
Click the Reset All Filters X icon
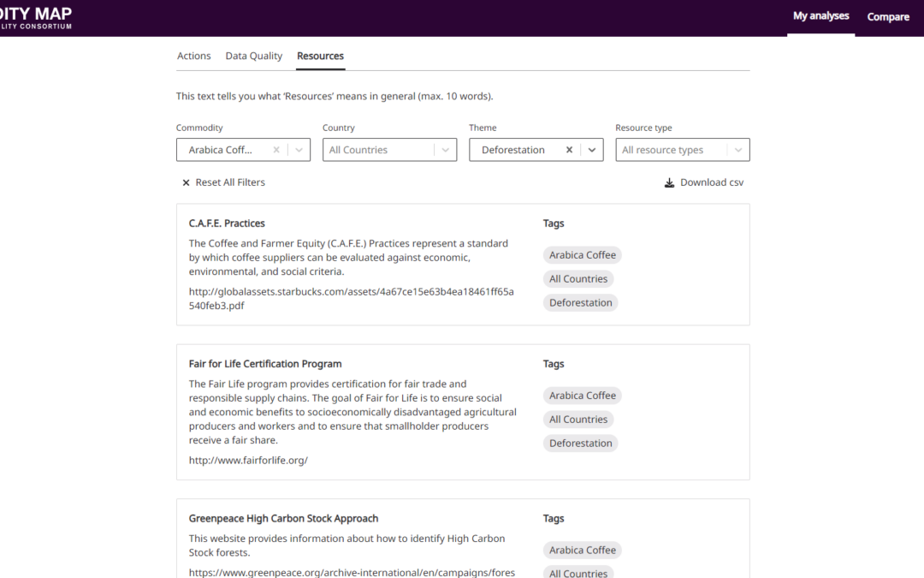186,183
